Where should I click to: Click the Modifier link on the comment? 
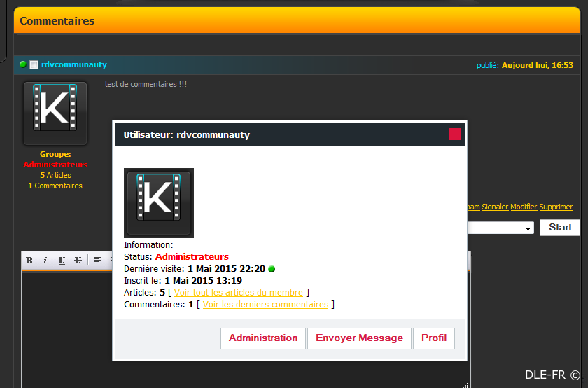[x=524, y=207]
